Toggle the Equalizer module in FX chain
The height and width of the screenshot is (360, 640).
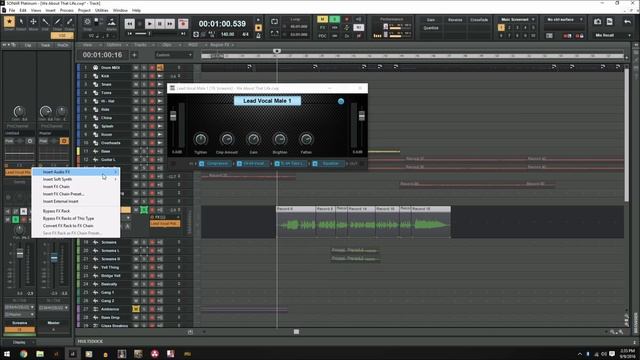point(315,164)
